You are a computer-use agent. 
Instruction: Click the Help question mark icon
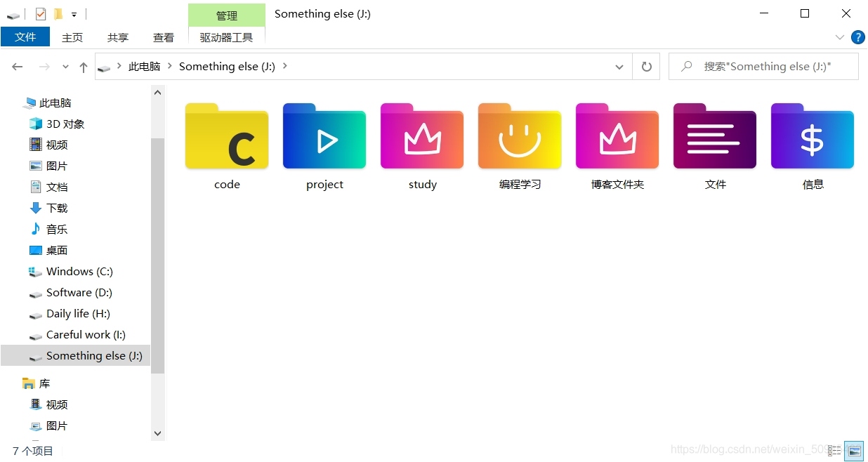coord(857,37)
